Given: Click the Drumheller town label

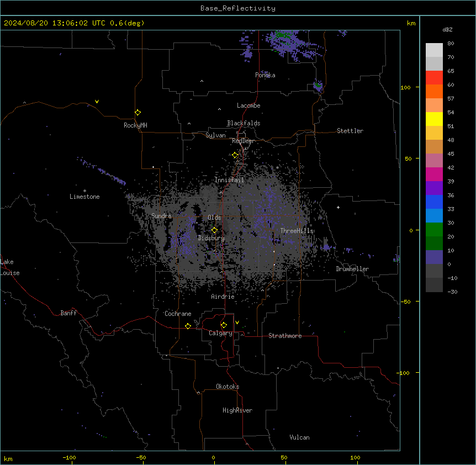Looking at the screenshot, I should point(352,268).
